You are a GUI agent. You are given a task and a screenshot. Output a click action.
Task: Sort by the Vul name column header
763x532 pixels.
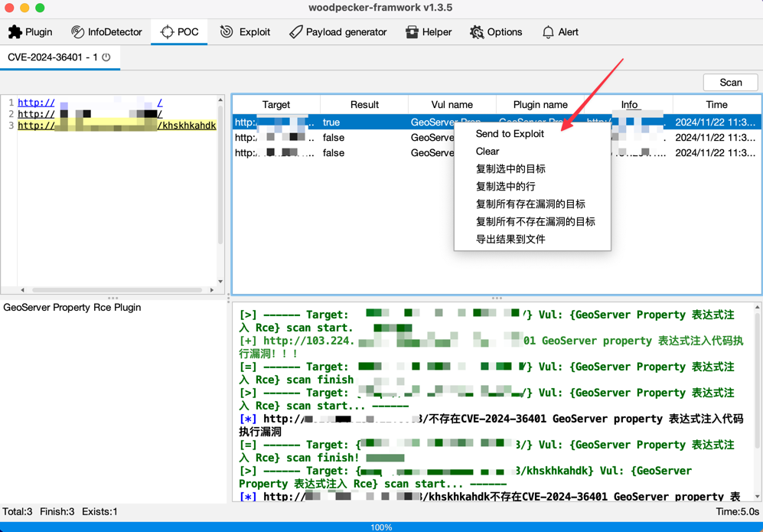click(452, 105)
